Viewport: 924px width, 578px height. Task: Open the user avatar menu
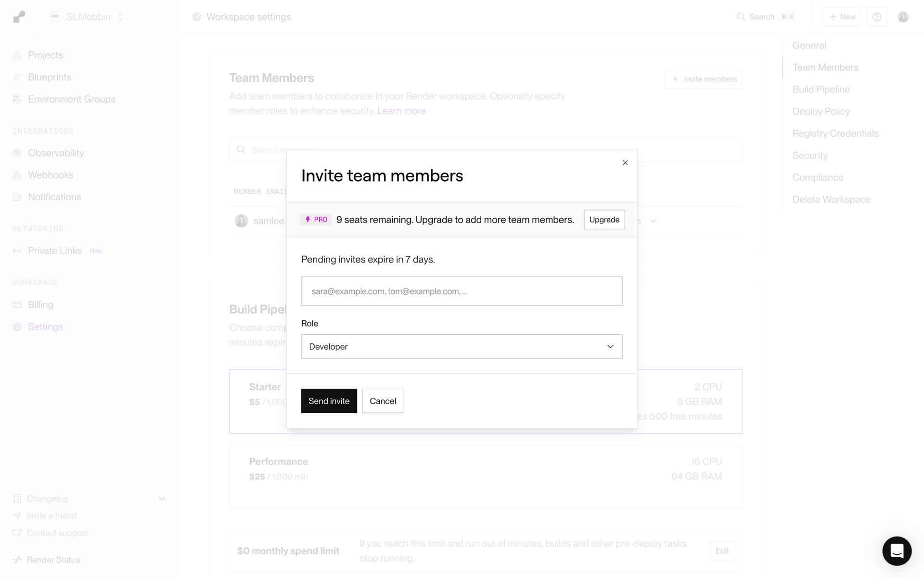tap(903, 17)
